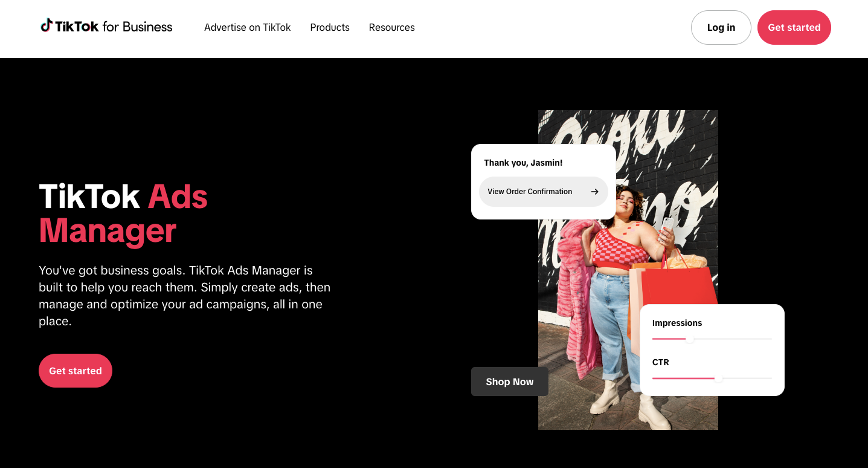Open the Resources menu
Screen dimensions: 868x468
[x=392, y=27]
